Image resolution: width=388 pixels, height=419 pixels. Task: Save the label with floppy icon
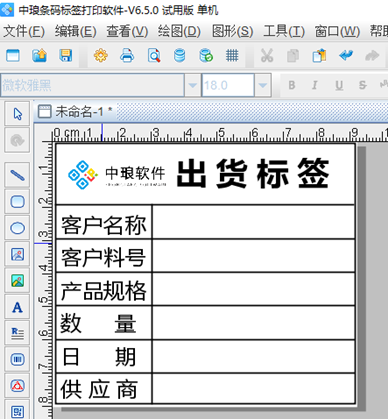66,55
